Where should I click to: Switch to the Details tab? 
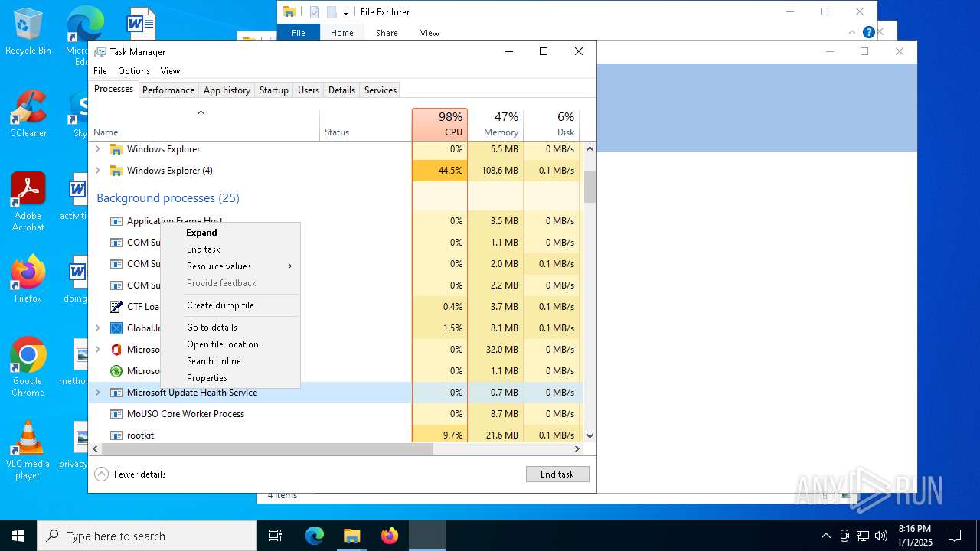[x=341, y=90]
